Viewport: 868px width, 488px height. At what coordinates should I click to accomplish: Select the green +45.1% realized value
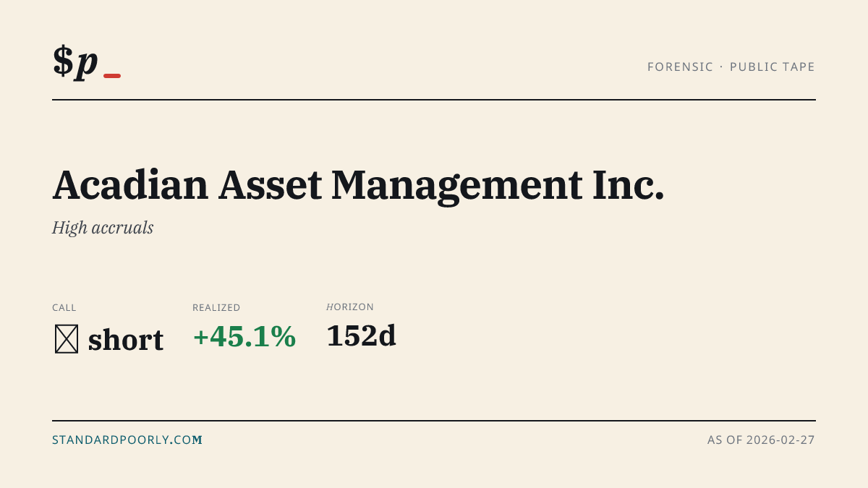tap(244, 337)
